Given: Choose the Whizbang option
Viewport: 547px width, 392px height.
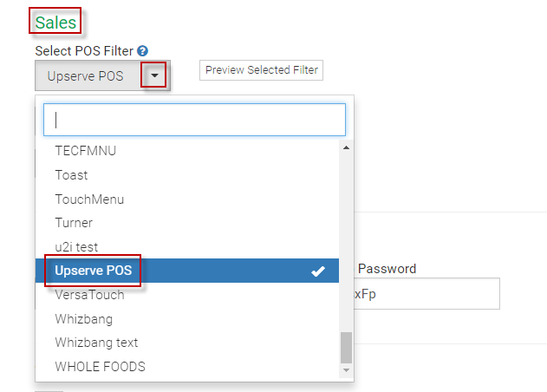Looking at the screenshot, I should point(83,319).
